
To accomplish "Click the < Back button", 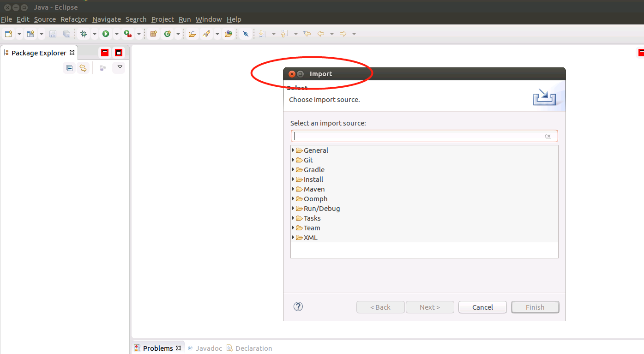I will pyautogui.click(x=380, y=307).
